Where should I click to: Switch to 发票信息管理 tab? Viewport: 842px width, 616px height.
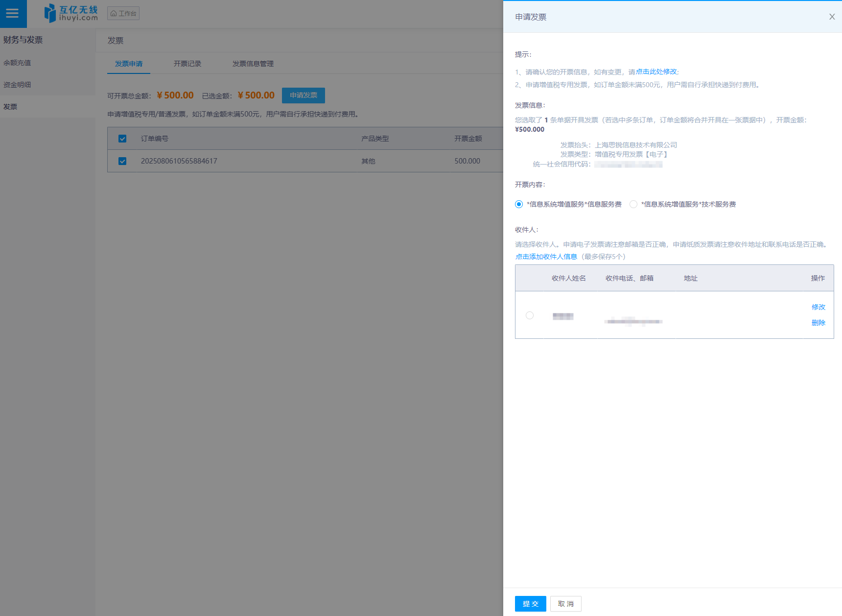coord(253,64)
